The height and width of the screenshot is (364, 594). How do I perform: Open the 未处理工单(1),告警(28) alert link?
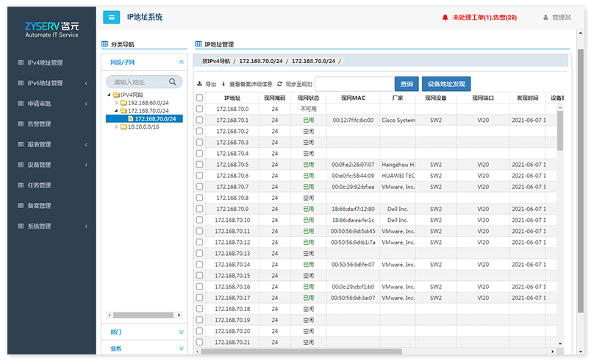(484, 18)
